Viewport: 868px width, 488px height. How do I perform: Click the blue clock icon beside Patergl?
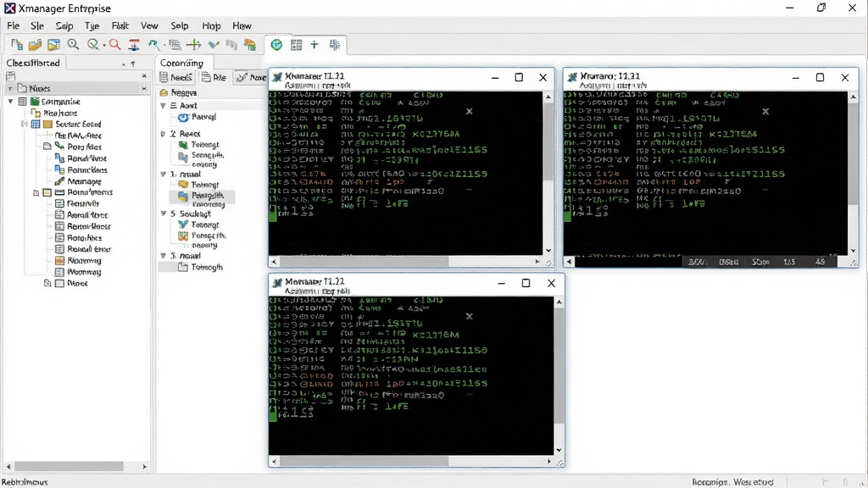click(183, 117)
